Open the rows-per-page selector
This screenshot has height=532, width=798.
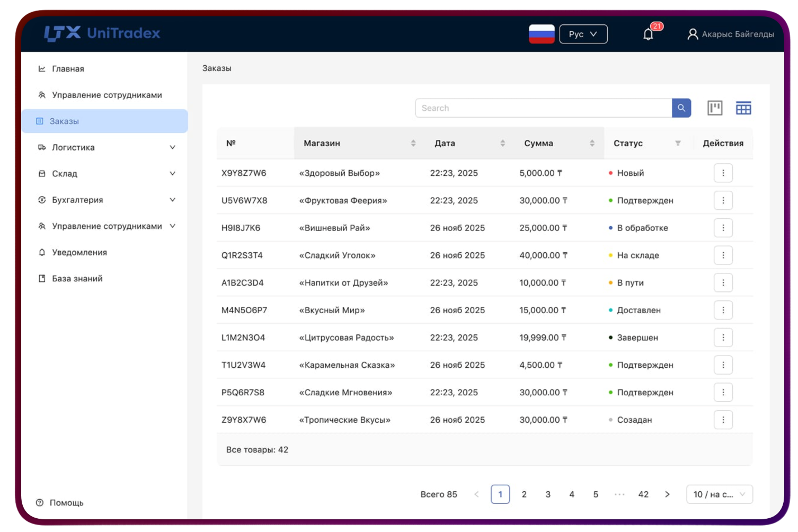(719, 494)
